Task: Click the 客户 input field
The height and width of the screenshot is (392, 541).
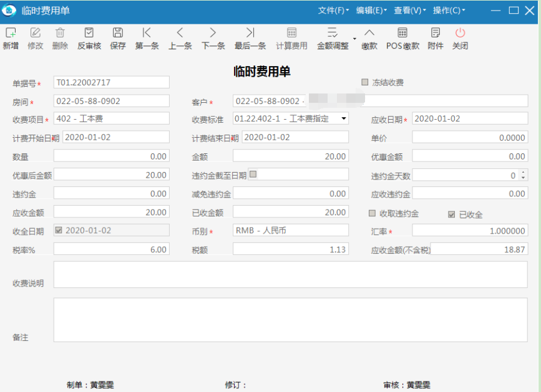Action: (x=380, y=101)
